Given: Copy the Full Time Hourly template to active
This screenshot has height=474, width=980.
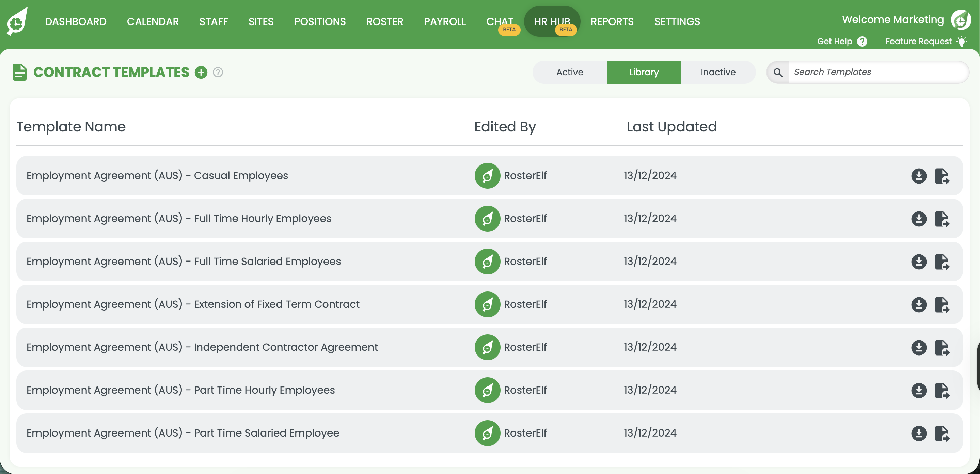Looking at the screenshot, I should click(942, 219).
